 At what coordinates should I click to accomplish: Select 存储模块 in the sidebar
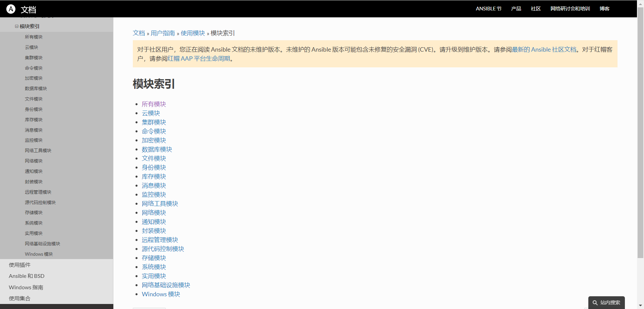click(x=34, y=212)
